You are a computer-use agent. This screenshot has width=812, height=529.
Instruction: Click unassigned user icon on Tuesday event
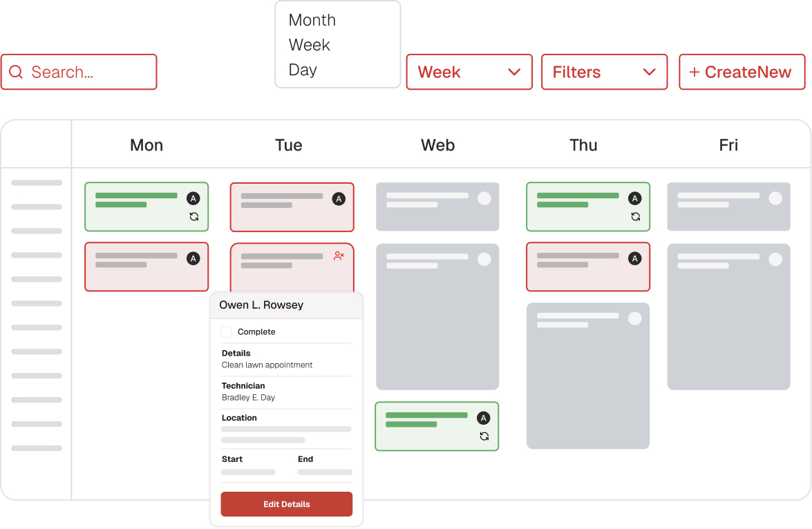point(339,256)
